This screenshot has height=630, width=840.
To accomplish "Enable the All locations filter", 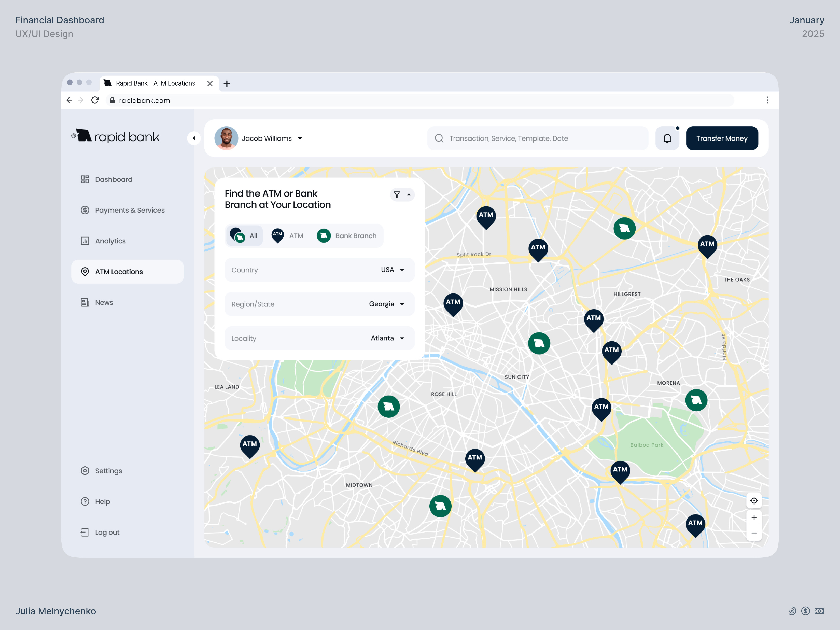I will coord(245,235).
